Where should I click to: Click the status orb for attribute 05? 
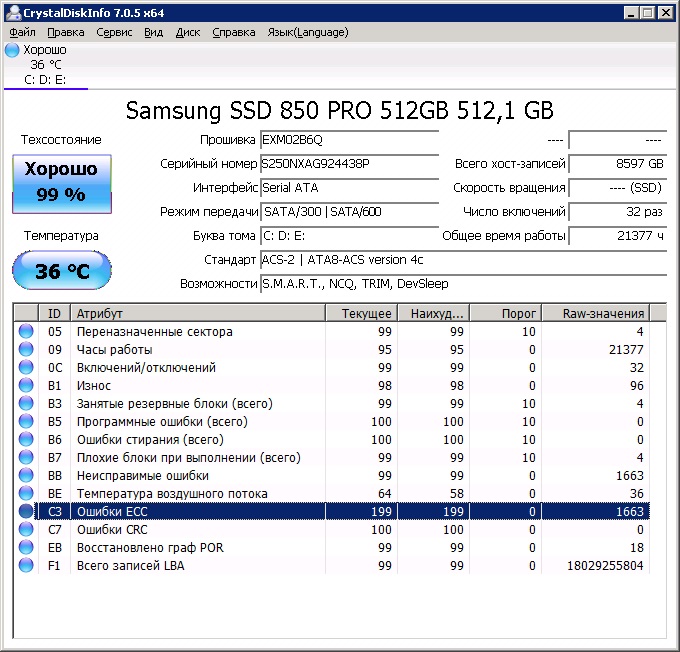[x=26, y=331]
